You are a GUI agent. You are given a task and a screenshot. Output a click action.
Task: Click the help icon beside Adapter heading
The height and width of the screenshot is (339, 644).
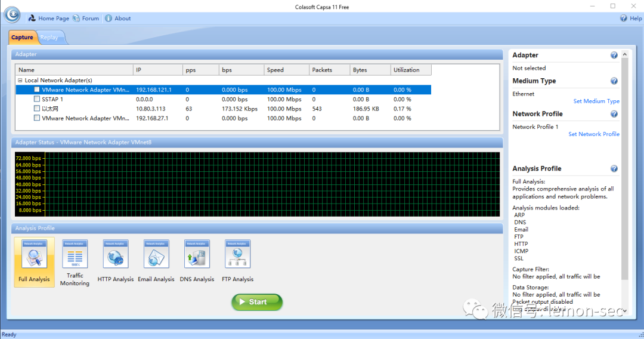click(614, 55)
